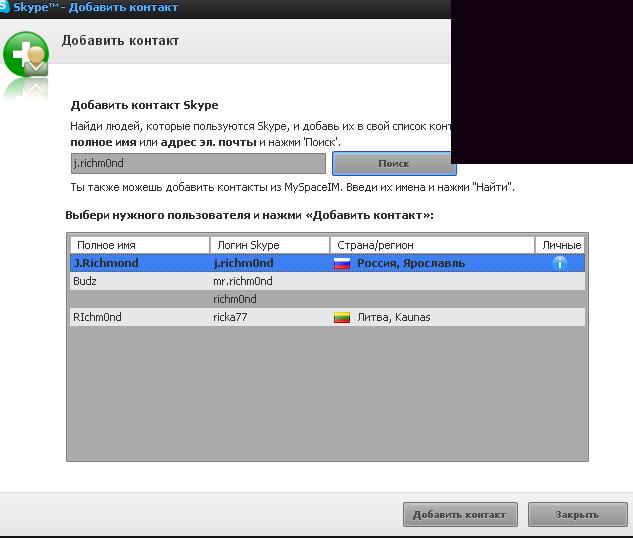Viewport: 633px width, 538px height.
Task: Select the Budz result row
Action: pos(327,281)
